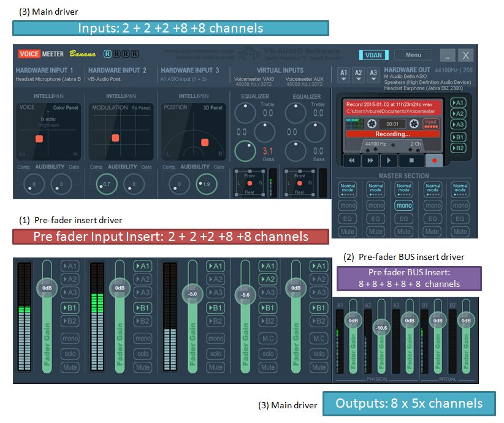Click the Front/Rear surround panel under Voicemeeter VAIO

250,183
